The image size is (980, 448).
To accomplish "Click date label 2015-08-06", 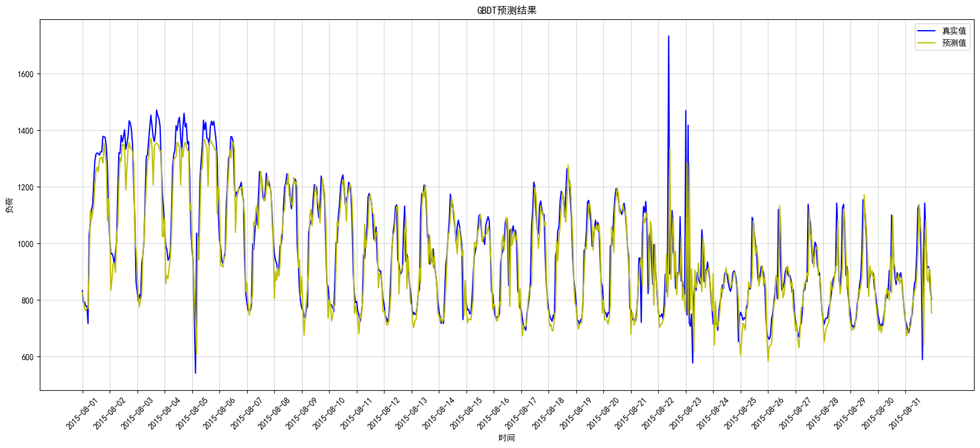I will tap(218, 414).
